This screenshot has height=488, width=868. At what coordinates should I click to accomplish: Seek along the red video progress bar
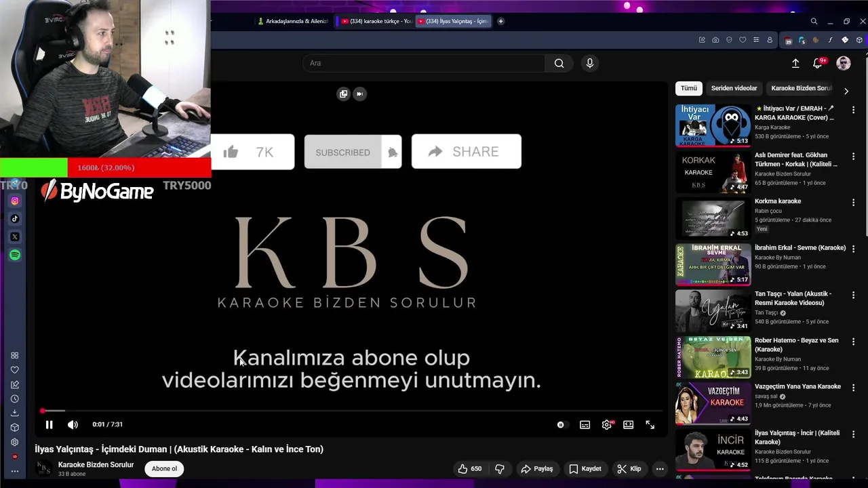[351, 411]
